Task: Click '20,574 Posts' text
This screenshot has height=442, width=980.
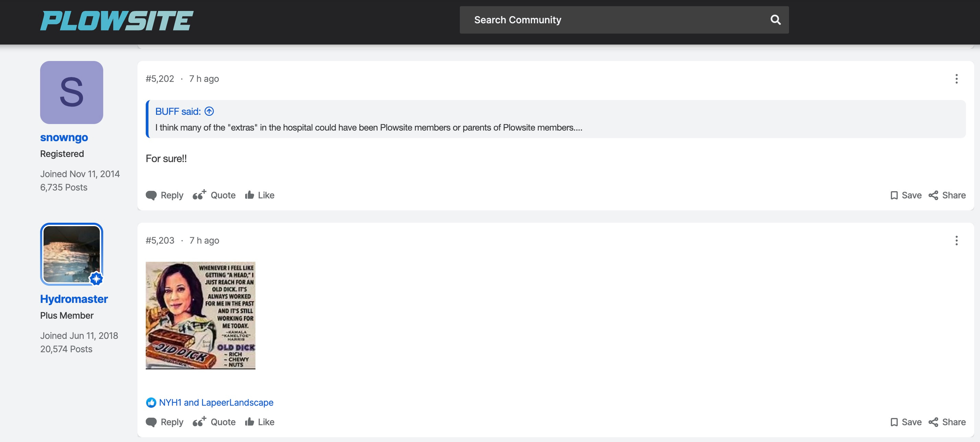Action: coord(66,349)
